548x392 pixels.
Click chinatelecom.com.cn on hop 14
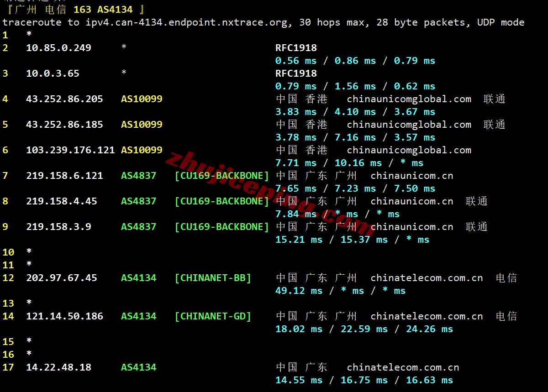pos(427,316)
